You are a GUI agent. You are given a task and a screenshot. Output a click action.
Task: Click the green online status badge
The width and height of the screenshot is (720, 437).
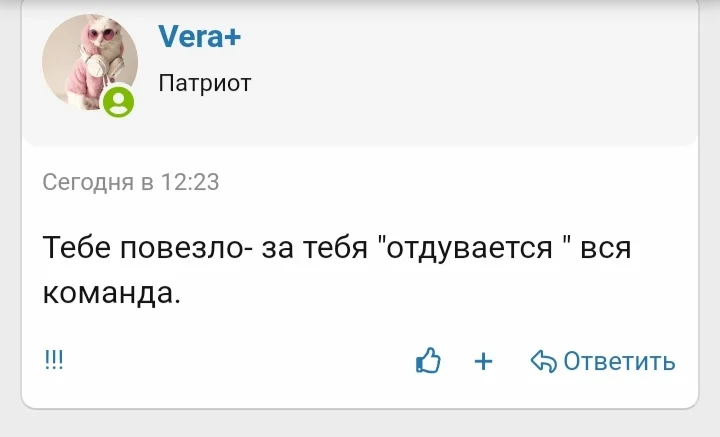coord(119,101)
